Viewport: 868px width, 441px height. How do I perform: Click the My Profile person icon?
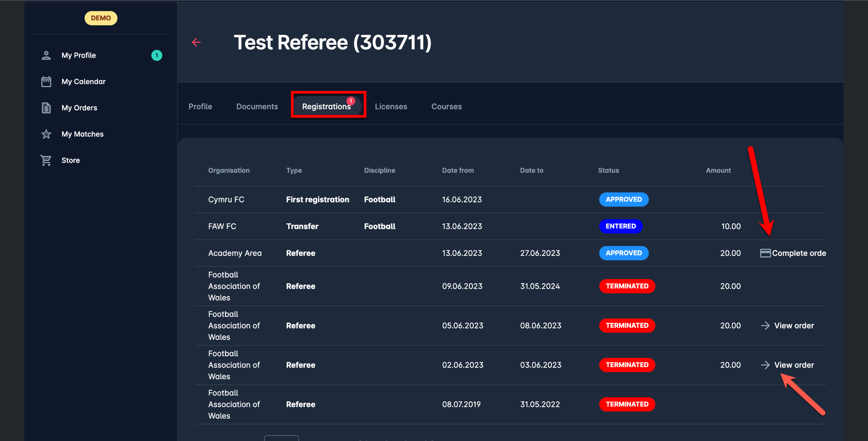pyautogui.click(x=46, y=55)
